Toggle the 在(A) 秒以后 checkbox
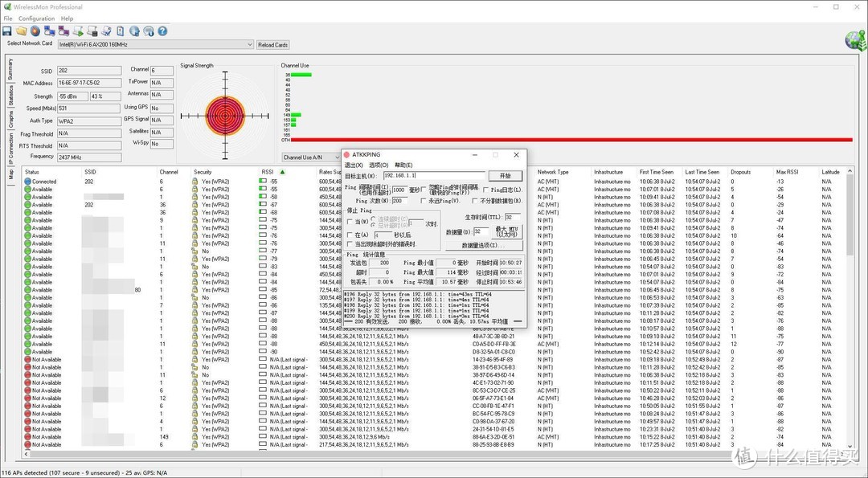This screenshot has width=868, height=478. point(350,235)
